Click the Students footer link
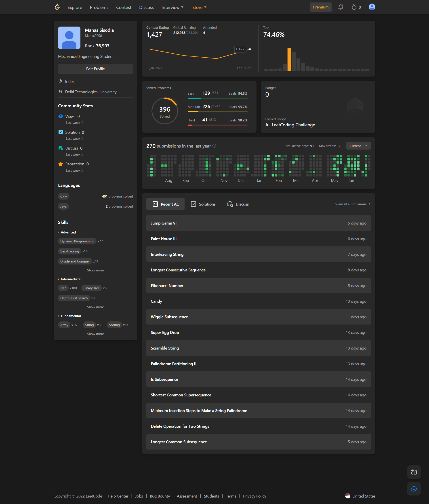This screenshot has height=504, width=429. point(211,496)
